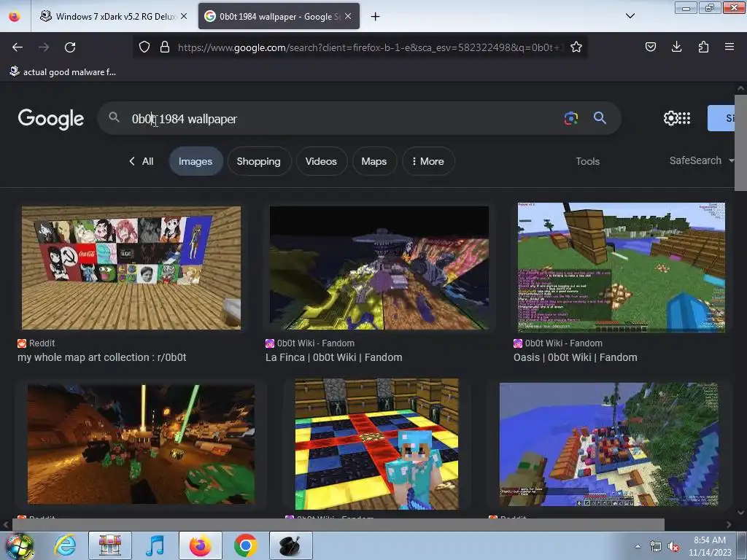Click the blue search magnifier button
747x560 pixels.
(x=600, y=118)
